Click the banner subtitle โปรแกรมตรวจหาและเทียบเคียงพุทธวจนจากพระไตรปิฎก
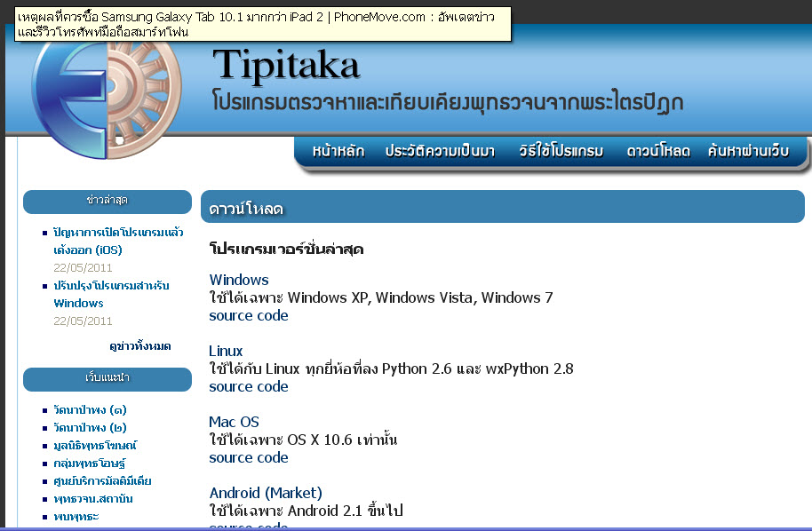 coord(448,101)
